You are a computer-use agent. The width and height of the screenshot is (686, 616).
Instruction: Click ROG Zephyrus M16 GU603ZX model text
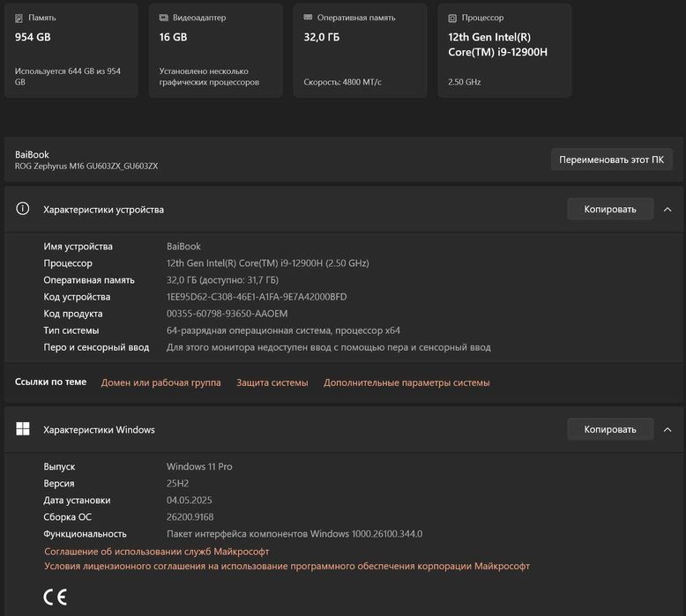[86, 167]
